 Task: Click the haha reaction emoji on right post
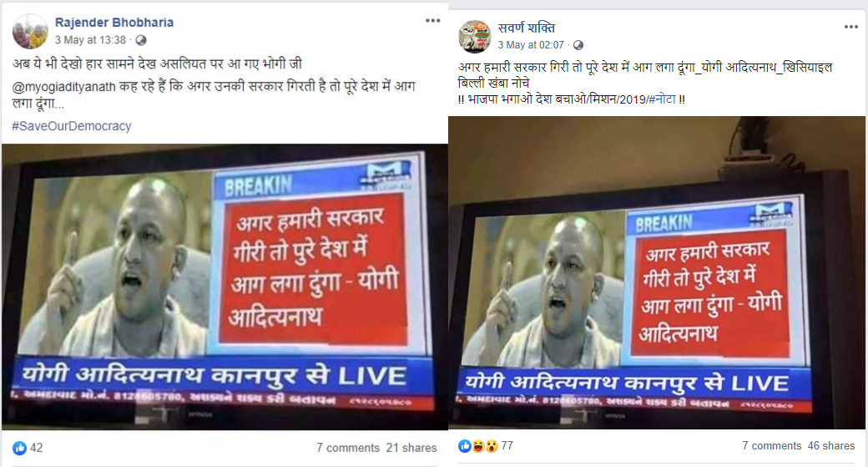[478, 446]
